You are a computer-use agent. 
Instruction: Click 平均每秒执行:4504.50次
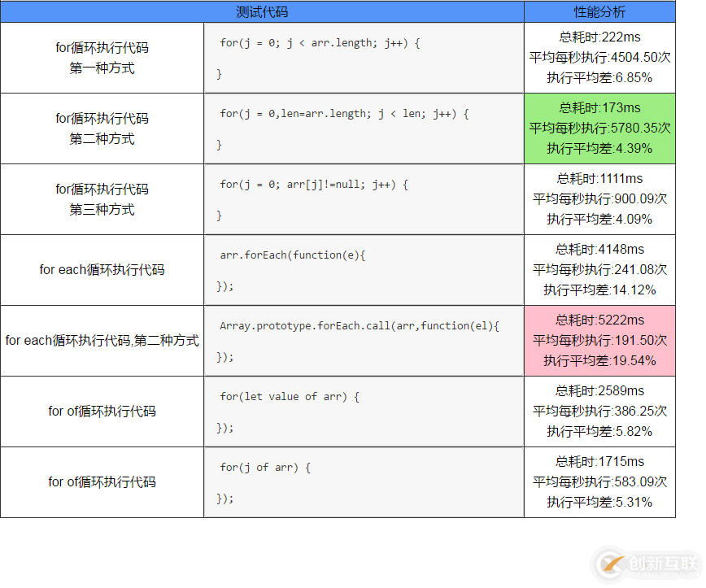click(599, 57)
